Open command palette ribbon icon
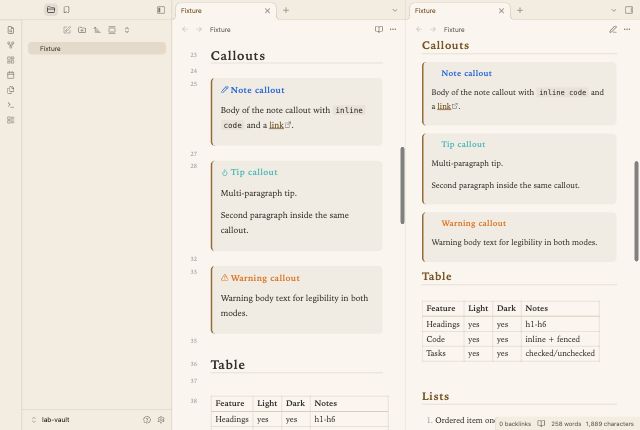The width and height of the screenshot is (640, 430). point(11,105)
